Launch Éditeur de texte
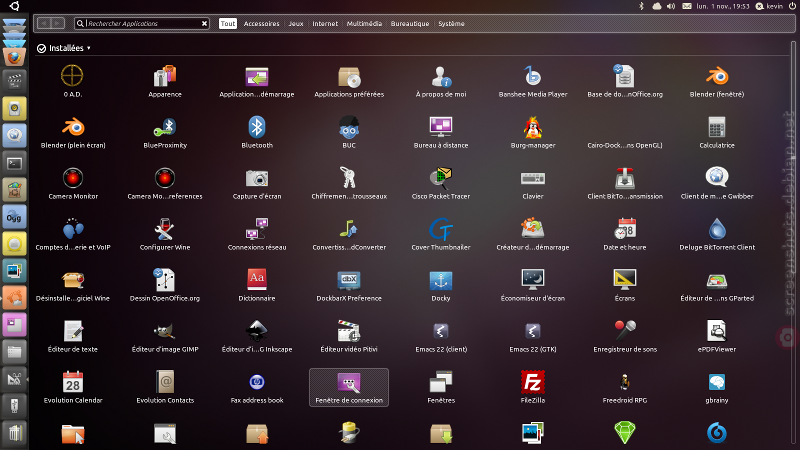This screenshot has width=800, height=450. (73, 331)
